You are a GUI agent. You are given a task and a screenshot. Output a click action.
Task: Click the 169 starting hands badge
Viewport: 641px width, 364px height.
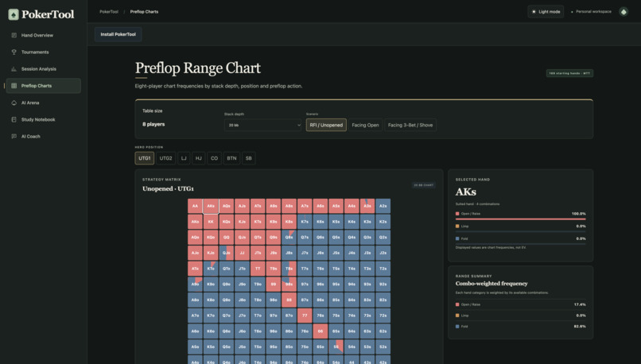tap(569, 73)
